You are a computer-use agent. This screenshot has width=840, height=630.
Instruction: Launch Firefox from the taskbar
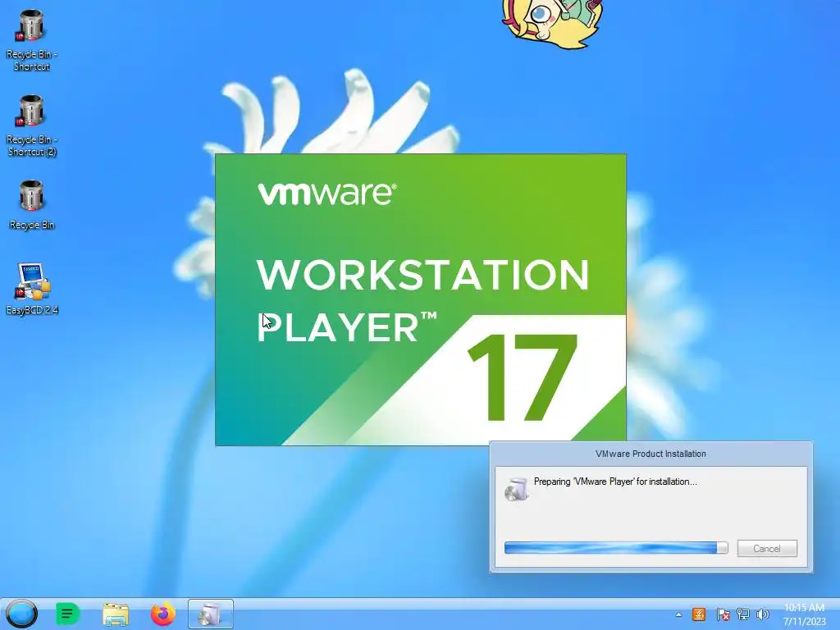[163, 614]
